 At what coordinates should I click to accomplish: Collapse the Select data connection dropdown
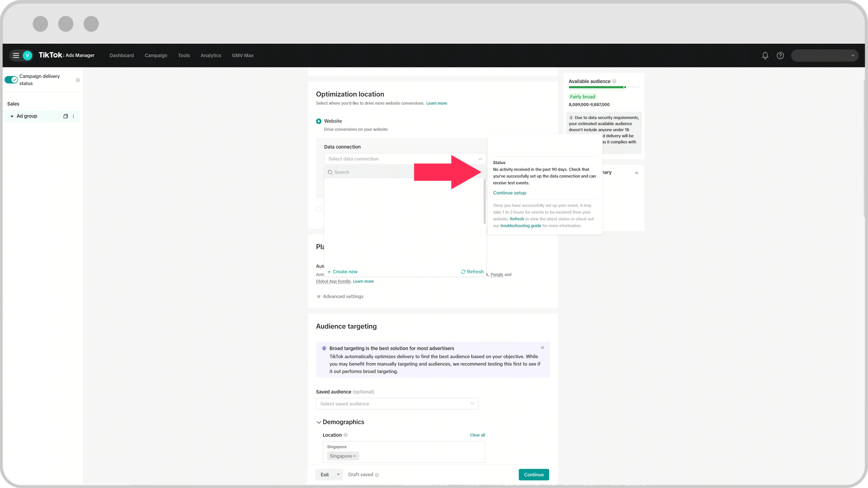click(480, 159)
